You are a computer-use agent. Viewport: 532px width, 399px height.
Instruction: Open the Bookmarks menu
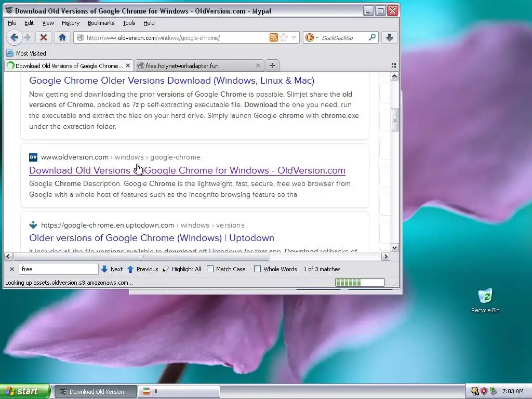(101, 23)
